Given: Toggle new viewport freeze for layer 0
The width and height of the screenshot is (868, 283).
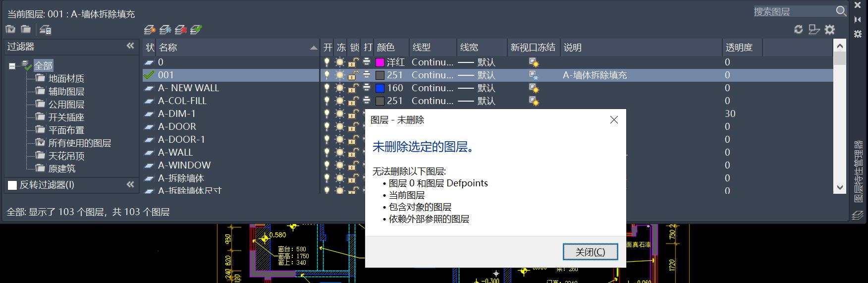Looking at the screenshot, I should pyautogui.click(x=534, y=62).
